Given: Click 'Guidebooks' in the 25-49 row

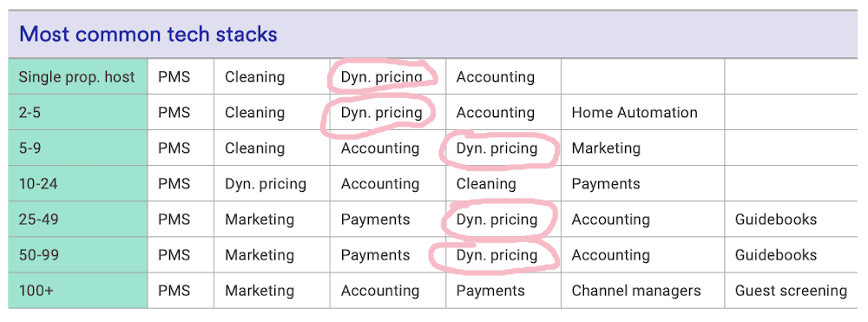Looking at the screenshot, I should coord(775,219).
